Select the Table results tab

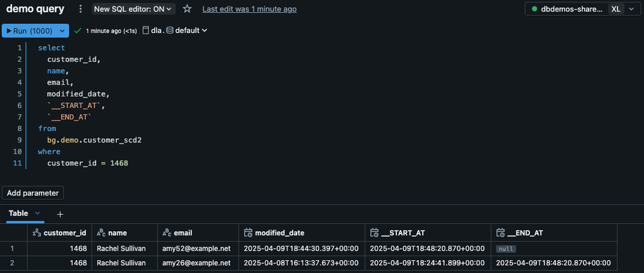click(19, 213)
